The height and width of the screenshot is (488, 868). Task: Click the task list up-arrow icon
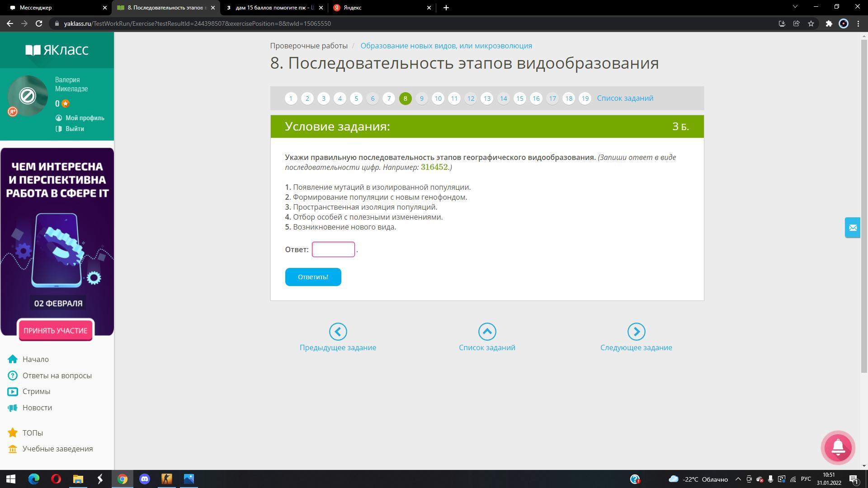click(x=487, y=332)
